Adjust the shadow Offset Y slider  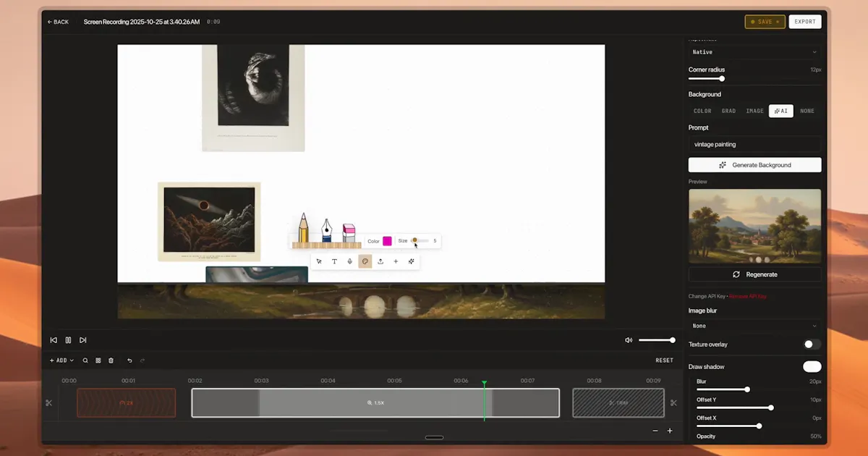734,408
